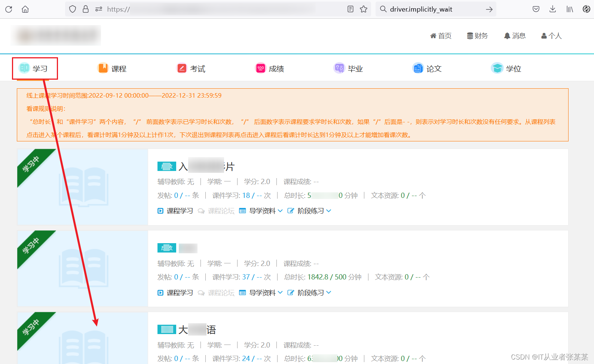Expand 导学资料 dropdown in the second course
594x364 pixels.
[x=261, y=293]
